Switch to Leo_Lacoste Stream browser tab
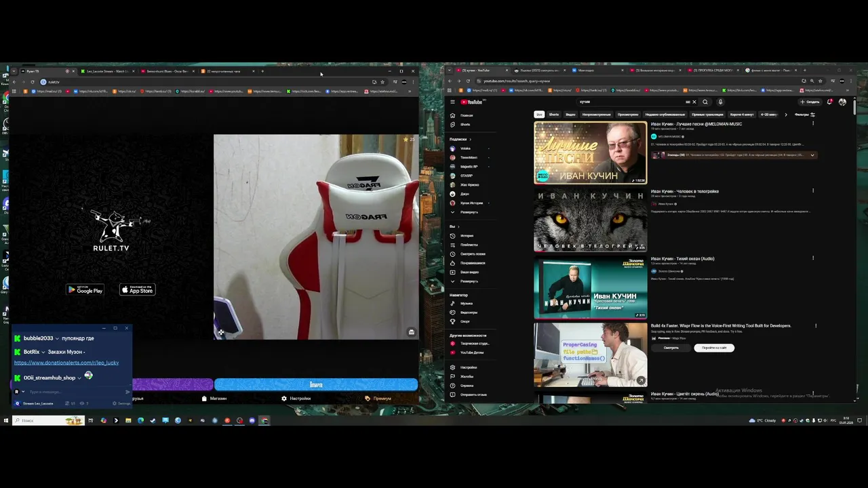 [107, 71]
